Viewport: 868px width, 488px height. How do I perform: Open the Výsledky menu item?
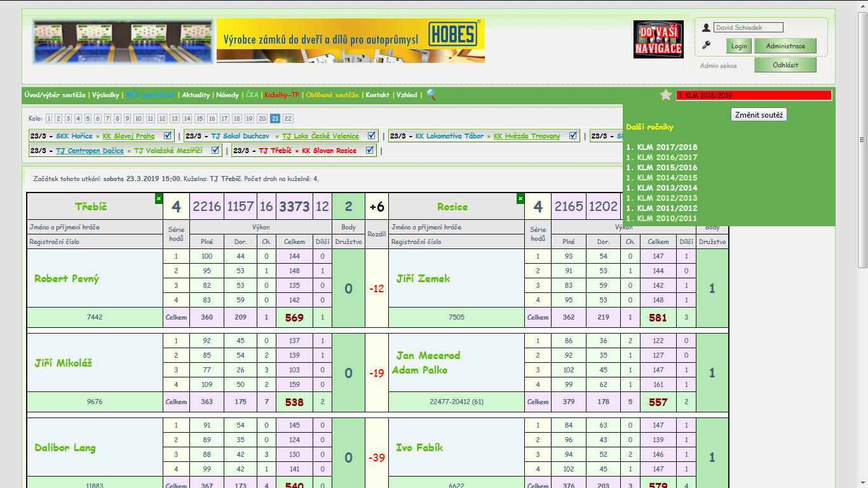(105, 95)
